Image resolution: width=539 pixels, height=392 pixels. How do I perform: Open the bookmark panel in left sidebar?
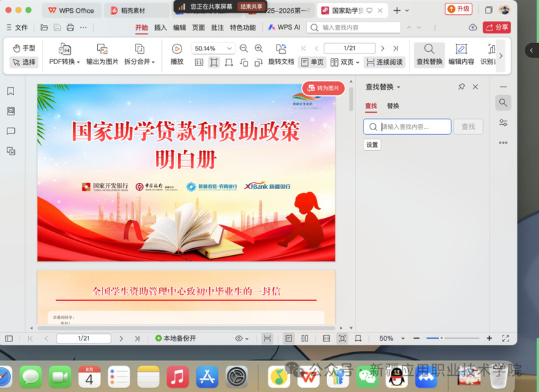(x=11, y=92)
